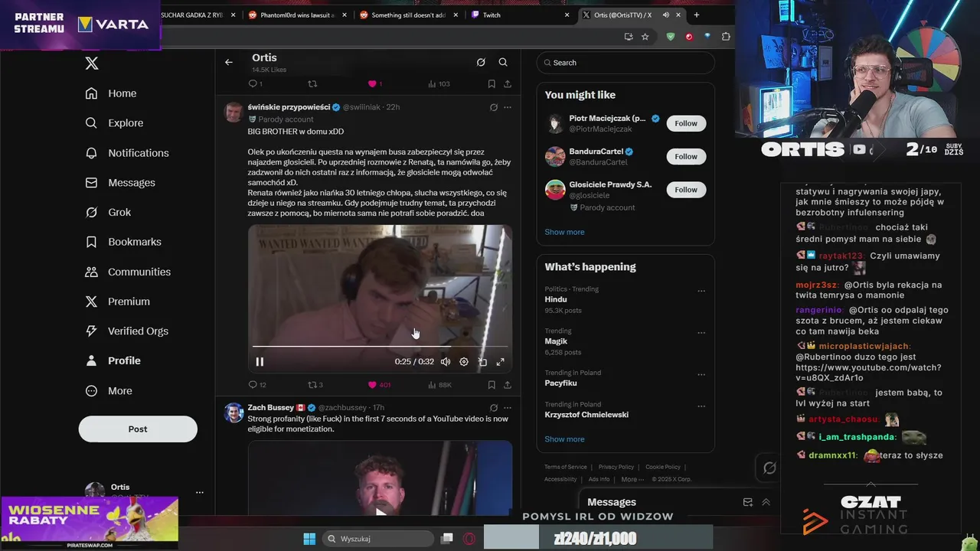Open options for Hindu trend

pyautogui.click(x=701, y=291)
